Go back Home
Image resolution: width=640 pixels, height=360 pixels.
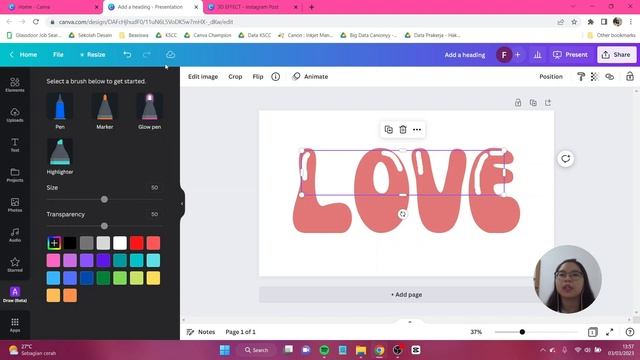tap(24, 54)
